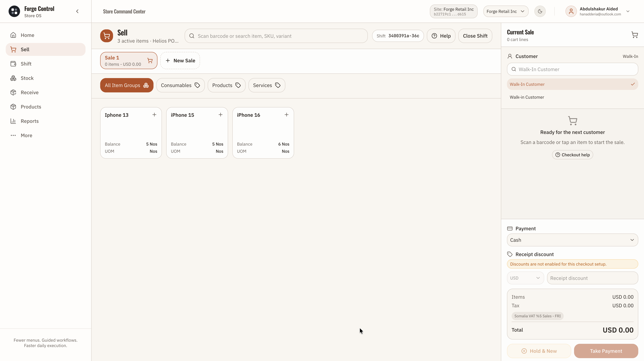Click the Site Forge Retail Inc badge
Screen dimensions: 644x361
tap(453, 11)
